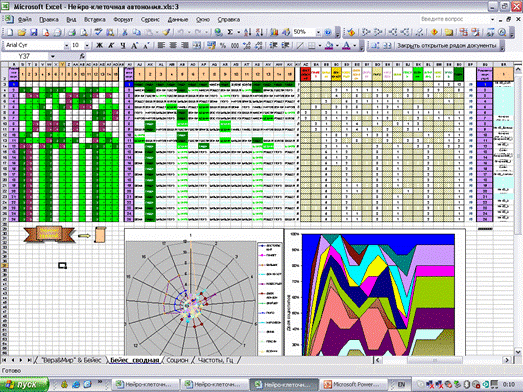Toggle underline formatting (Ч)
The image size is (523, 392).
pyautogui.click(x=123, y=46)
